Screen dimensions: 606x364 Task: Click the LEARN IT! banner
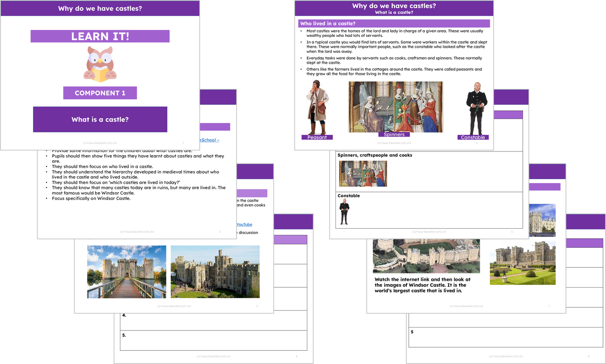100,36
